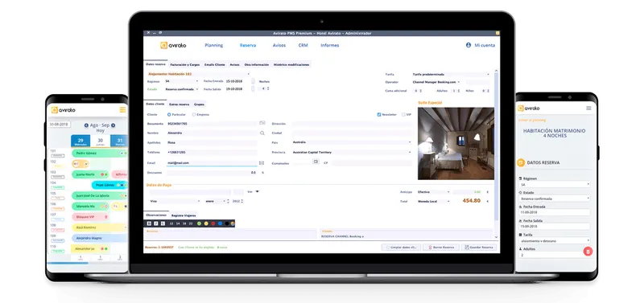
Task: Open the Total Moneda Local dropdown
Action: point(433,201)
